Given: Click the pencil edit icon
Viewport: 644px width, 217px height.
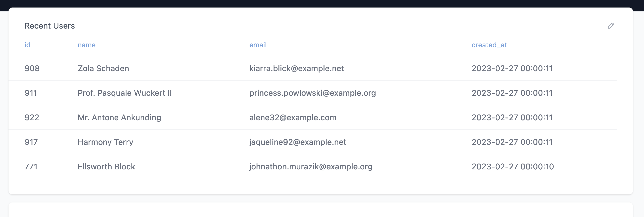Looking at the screenshot, I should pos(611,26).
